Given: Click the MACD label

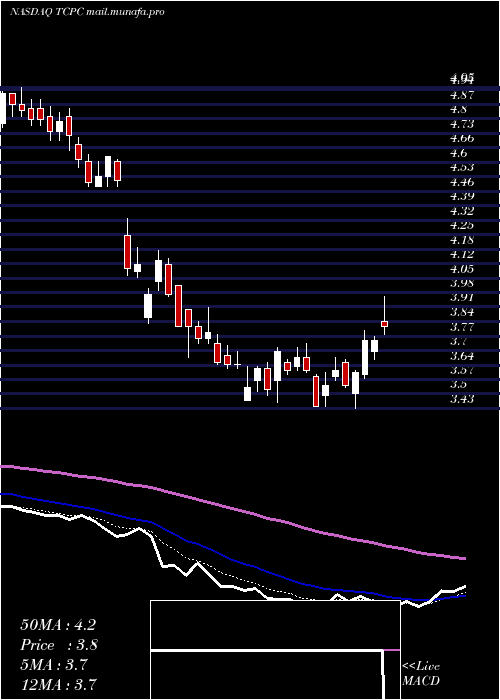Looking at the screenshot, I should pos(421,681).
